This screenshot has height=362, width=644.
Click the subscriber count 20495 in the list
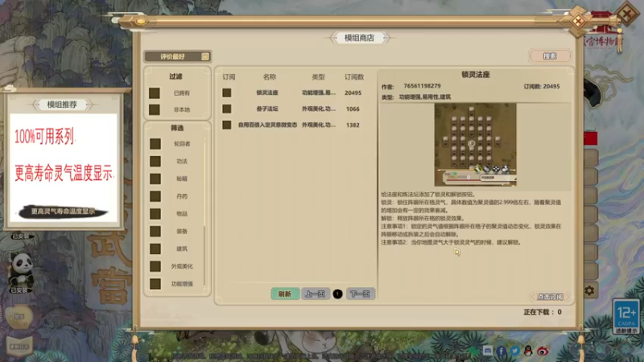[353, 93]
